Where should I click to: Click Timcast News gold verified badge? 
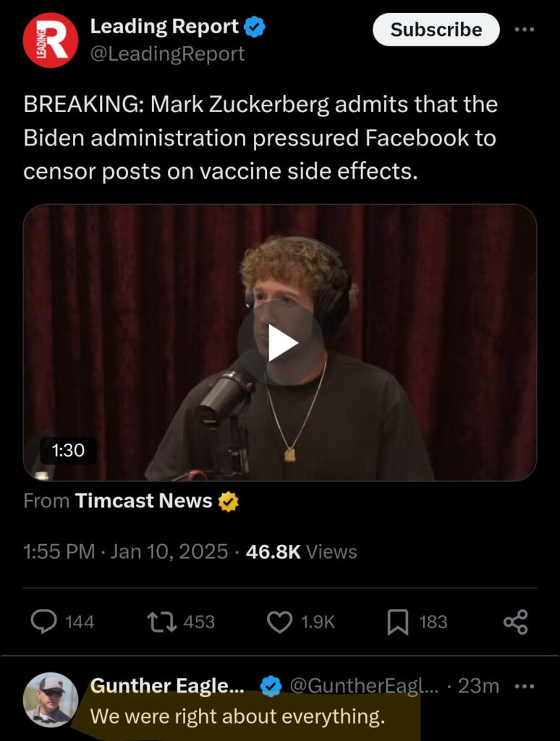click(x=229, y=501)
